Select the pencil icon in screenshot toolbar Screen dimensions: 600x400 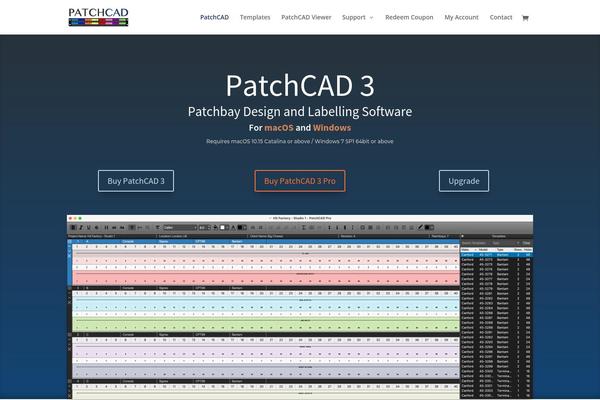pos(420,227)
